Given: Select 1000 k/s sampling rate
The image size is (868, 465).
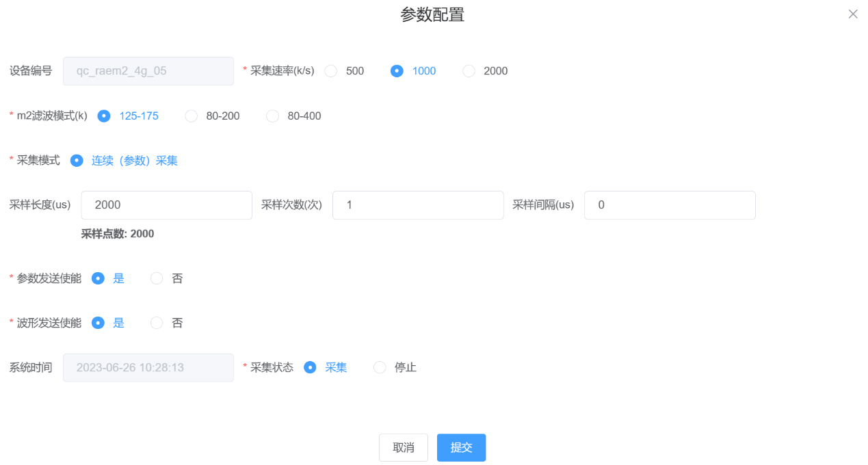Looking at the screenshot, I should [x=412, y=71].
